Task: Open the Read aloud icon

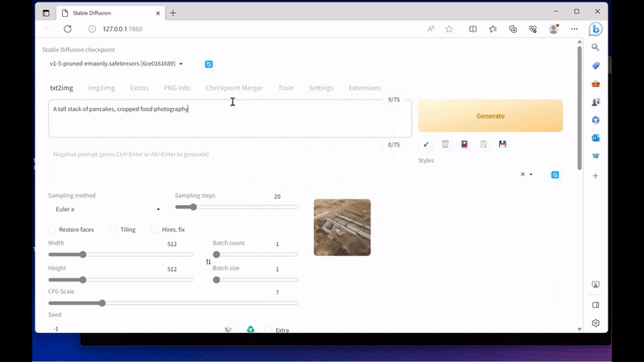Action: 431,29
